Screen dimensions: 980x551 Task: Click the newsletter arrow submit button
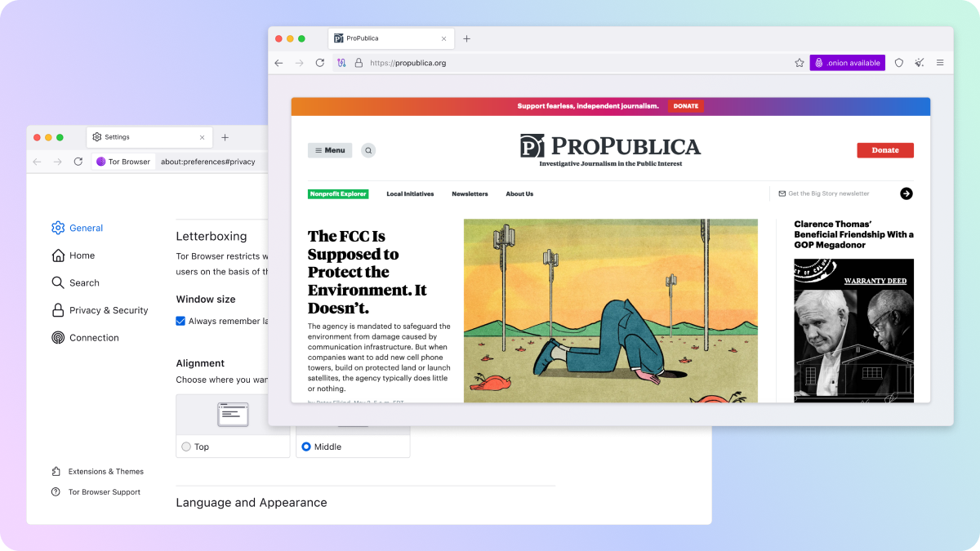(906, 193)
